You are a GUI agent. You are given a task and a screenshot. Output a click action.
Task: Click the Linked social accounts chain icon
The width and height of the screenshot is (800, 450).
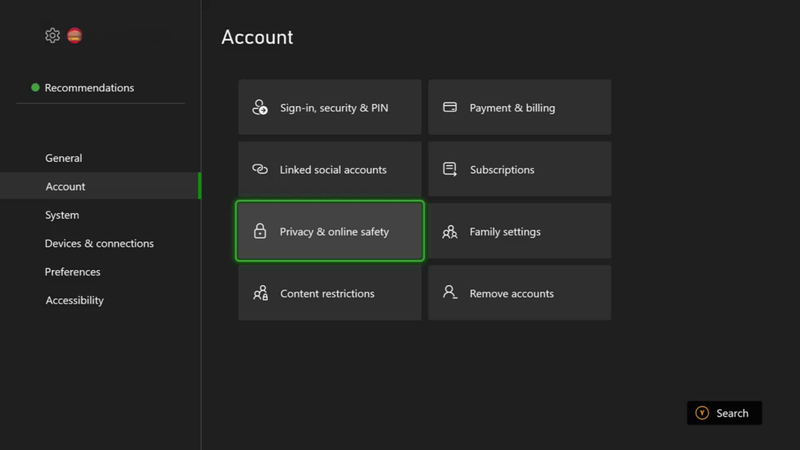260,169
